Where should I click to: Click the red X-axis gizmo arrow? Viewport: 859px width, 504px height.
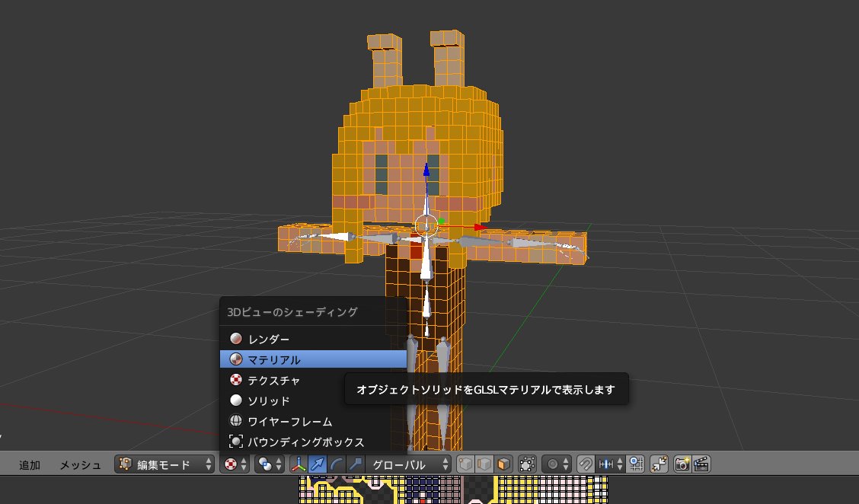tap(480, 227)
